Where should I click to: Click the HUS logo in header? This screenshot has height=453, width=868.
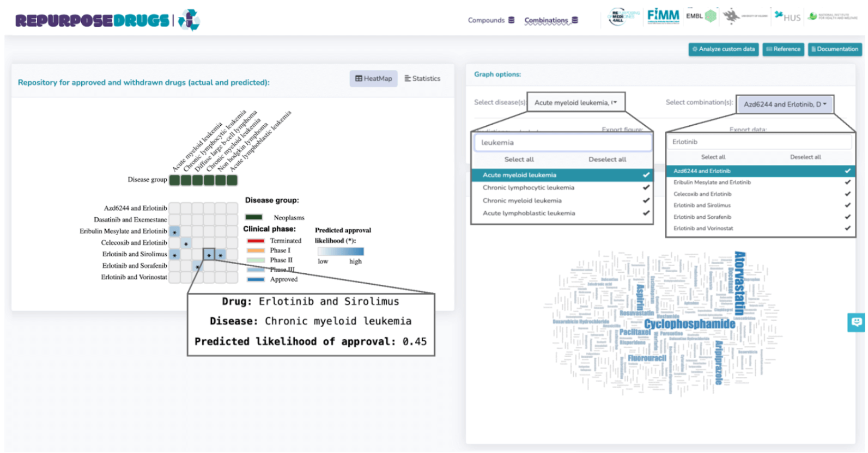[787, 17]
